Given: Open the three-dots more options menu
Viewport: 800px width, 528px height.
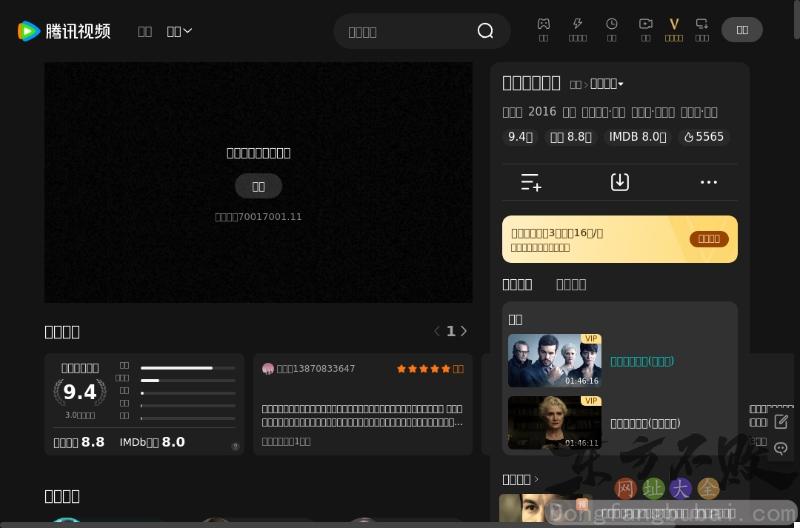Looking at the screenshot, I should (709, 182).
